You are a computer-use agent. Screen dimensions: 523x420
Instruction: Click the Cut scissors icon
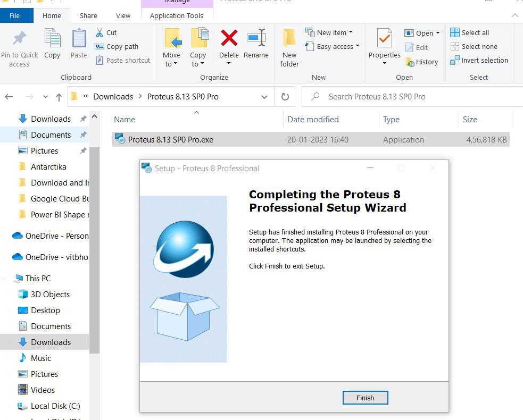click(99, 32)
